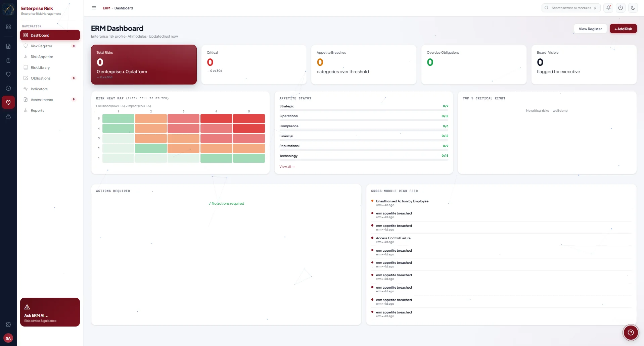The height and width of the screenshot is (346, 644).
Task: Filter heat map by likelihood 2, impact 2 cell
Action: (x=151, y=148)
